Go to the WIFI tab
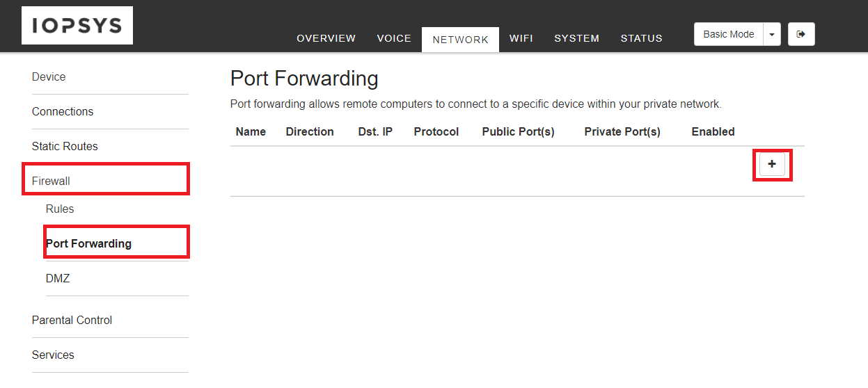This screenshot has width=868, height=388. pyautogui.click(x=521, y=39)
